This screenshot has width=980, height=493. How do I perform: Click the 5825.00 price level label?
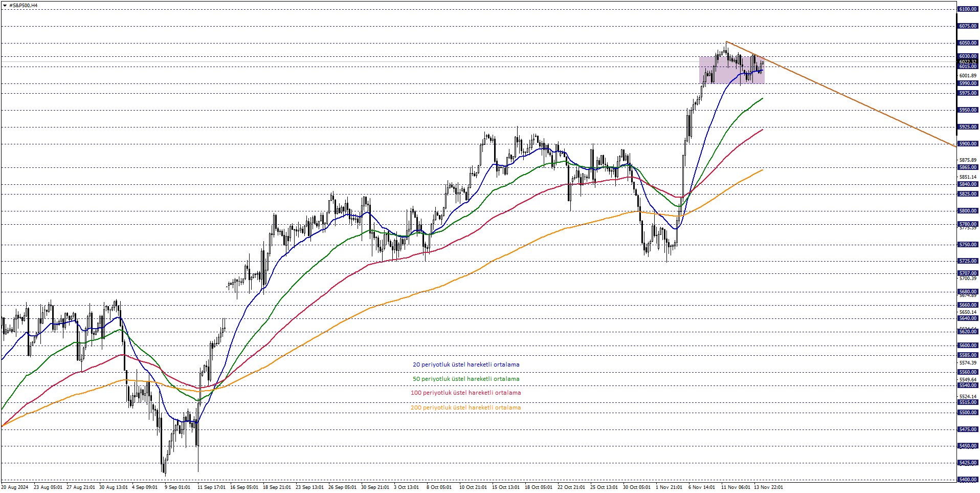968,194
